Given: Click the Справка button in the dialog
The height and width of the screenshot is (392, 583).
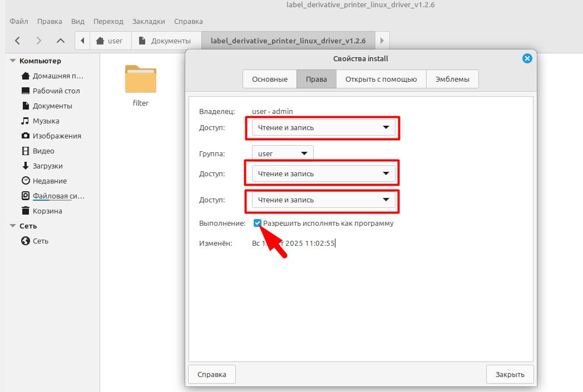Looking at the screenshot, I should pos(212,374).
